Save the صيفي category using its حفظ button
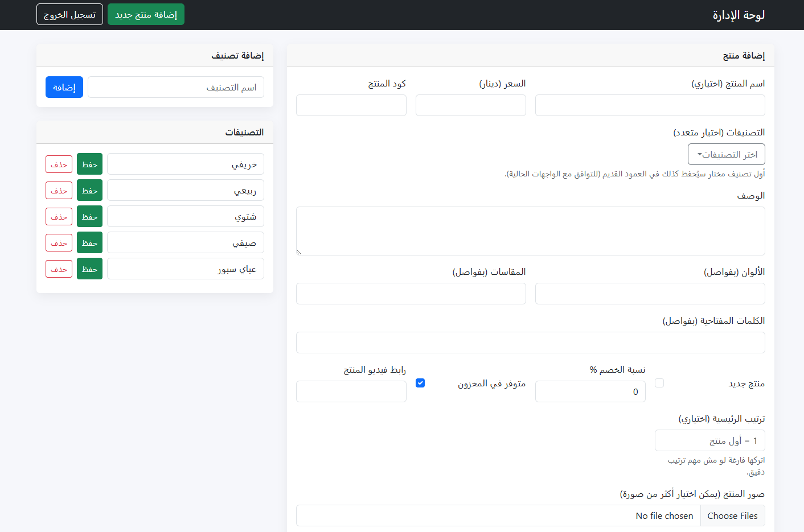Viewport: 804px width, 532px height. pos(89,242)
